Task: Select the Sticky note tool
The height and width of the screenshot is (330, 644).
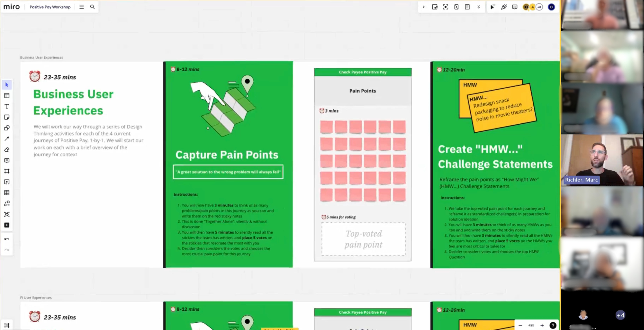Action: click(7, 117)
